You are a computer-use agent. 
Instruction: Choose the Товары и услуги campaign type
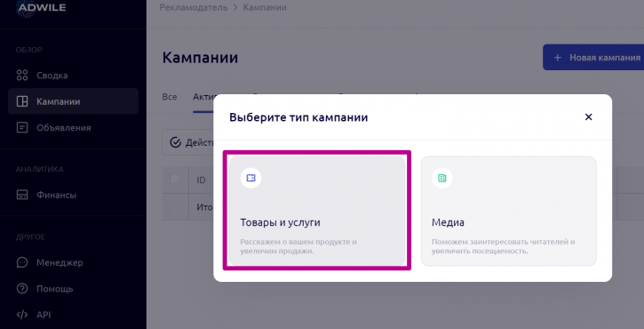317,211
